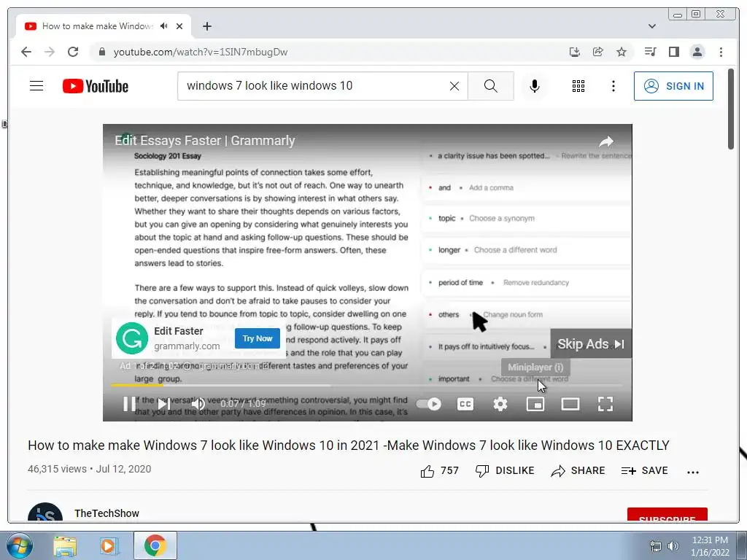The image size is (747, 560).
Task: Open Windows Explorer from taskbar
Action: point(65,545)
